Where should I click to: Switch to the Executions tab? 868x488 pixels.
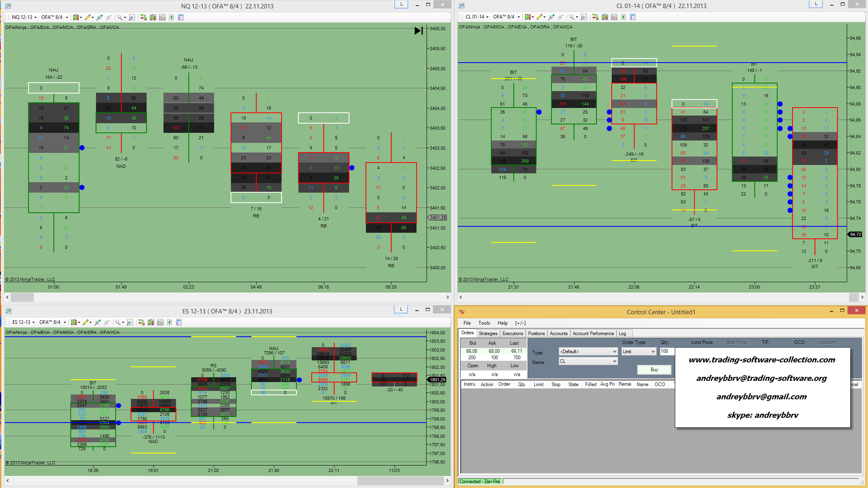pyautogui.click(x=513, y=333)
